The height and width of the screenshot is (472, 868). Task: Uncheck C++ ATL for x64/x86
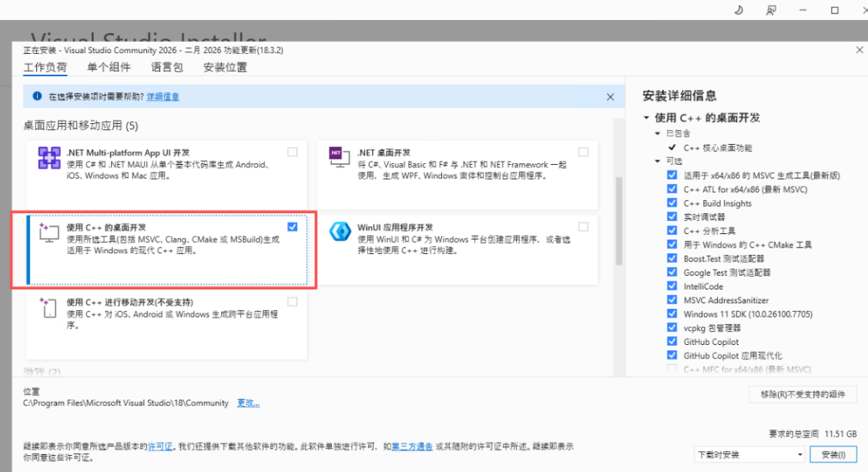tap(672, 189)
